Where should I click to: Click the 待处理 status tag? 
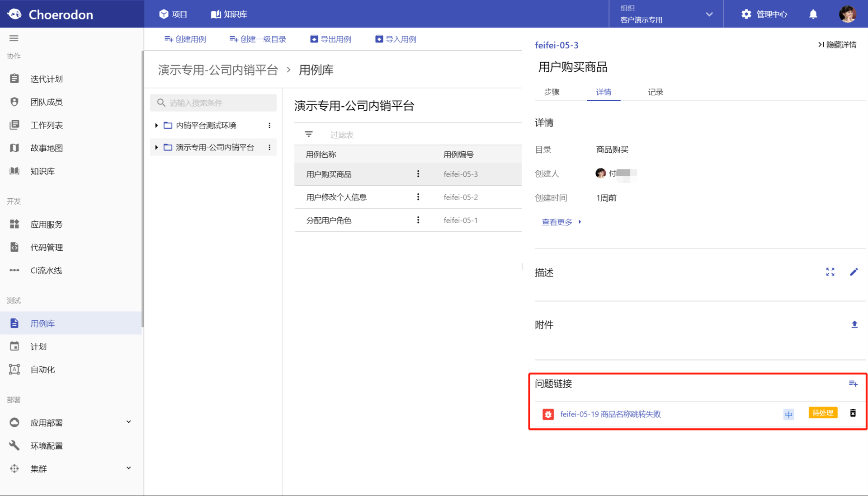point(822,413)
